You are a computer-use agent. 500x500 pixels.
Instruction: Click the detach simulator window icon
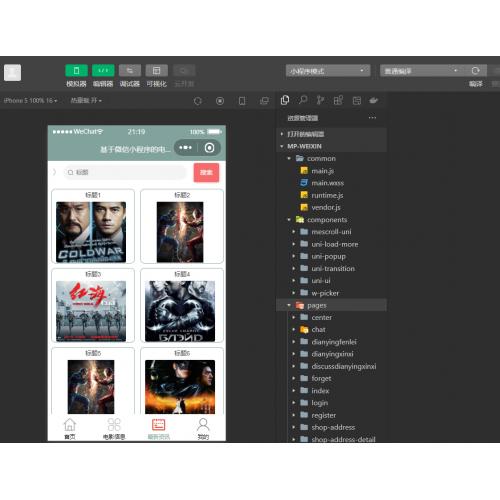(264, 101)
